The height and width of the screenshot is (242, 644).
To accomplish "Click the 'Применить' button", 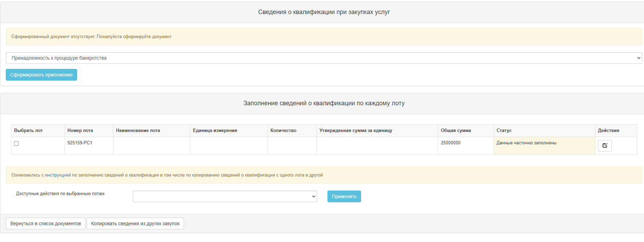I will click(x=344, y=196).
